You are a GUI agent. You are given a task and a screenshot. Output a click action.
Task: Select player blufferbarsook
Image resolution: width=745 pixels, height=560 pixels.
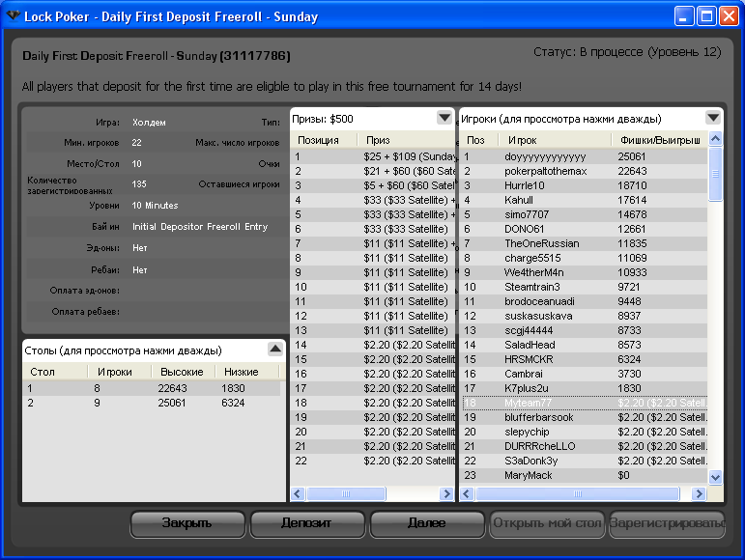coord(585,417)
